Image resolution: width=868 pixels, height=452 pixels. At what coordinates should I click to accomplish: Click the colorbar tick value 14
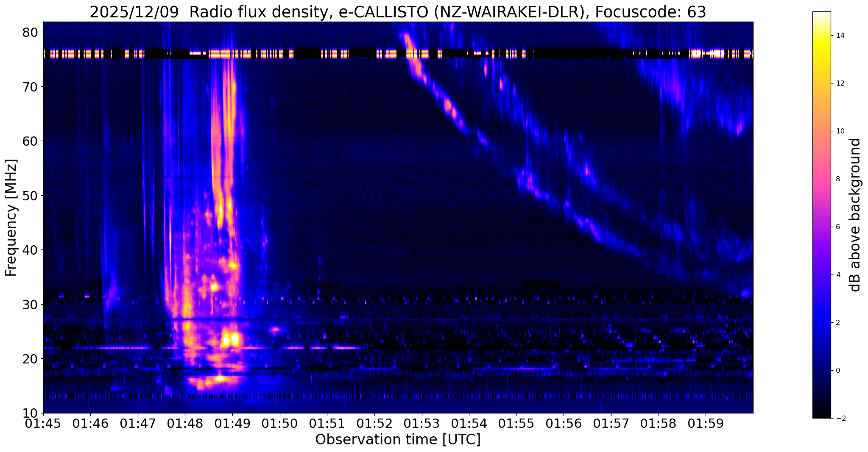[x=840, y=36]
